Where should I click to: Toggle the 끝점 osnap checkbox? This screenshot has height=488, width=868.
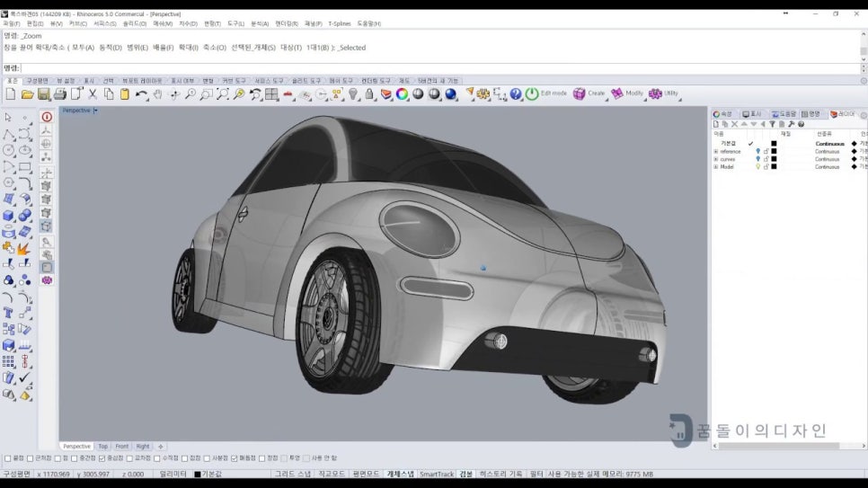tap(8, 458)
